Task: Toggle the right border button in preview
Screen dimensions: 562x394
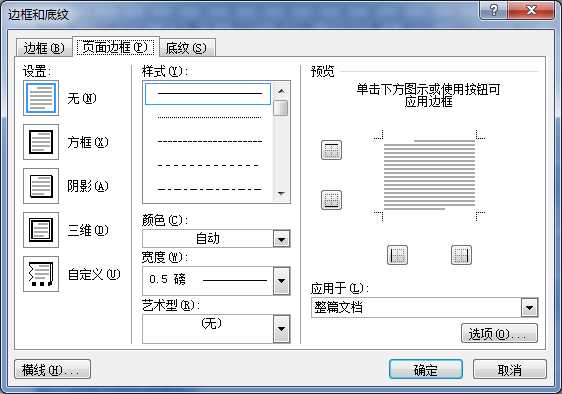Action: 461,255
